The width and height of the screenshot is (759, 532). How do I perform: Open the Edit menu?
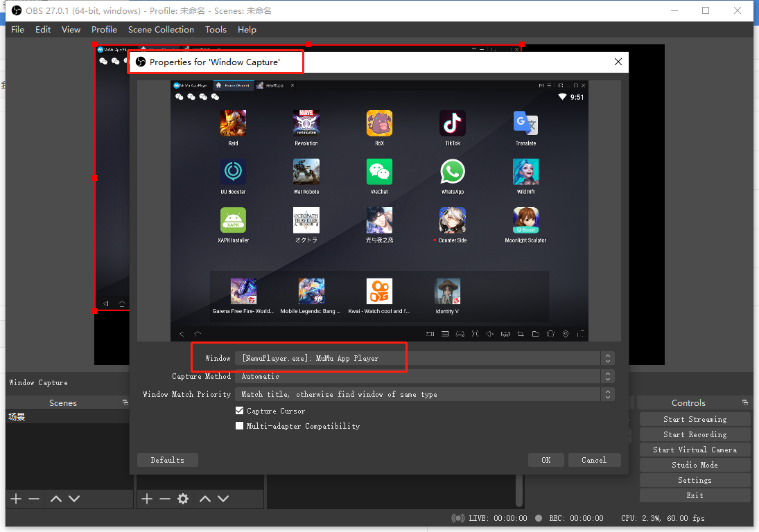click(43, 30)
